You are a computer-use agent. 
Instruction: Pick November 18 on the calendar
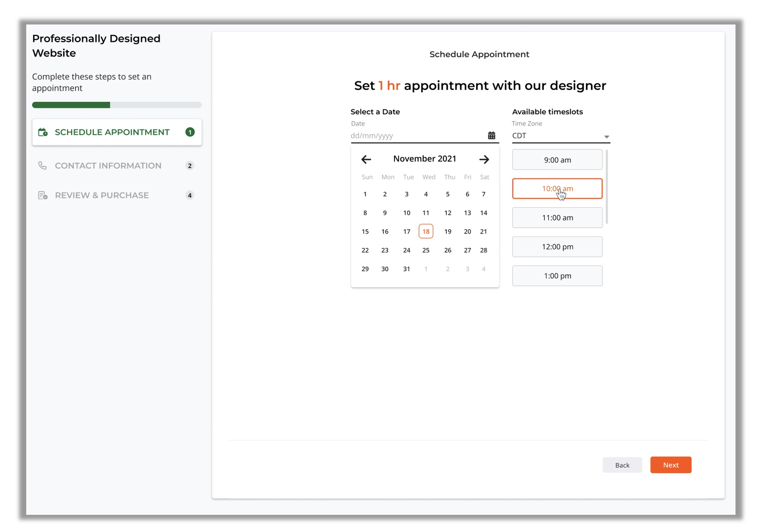(x=426, y=231)
